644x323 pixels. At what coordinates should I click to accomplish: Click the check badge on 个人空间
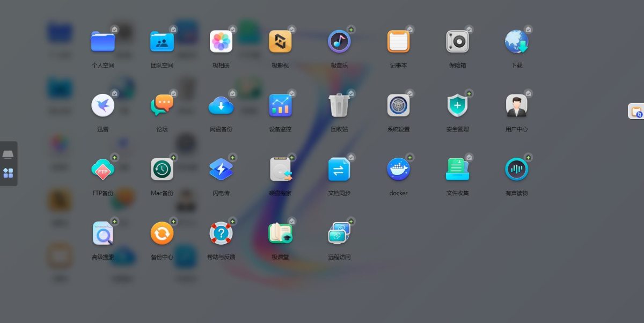pos(114,30)
